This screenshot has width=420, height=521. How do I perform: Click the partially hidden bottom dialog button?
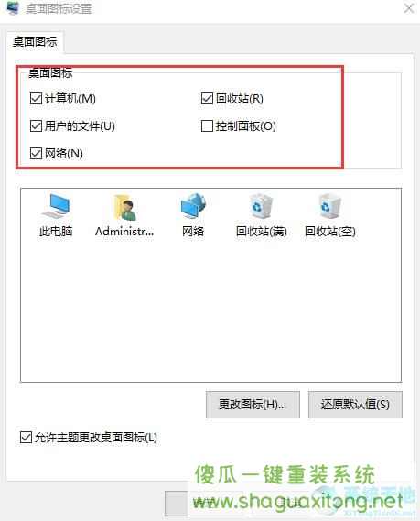tap(177, 503)
